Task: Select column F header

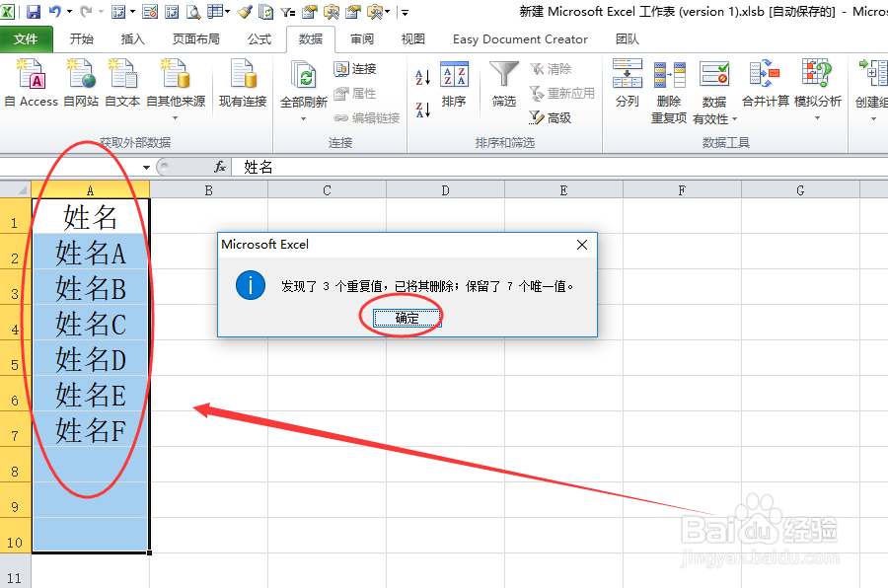Action: 682,190
